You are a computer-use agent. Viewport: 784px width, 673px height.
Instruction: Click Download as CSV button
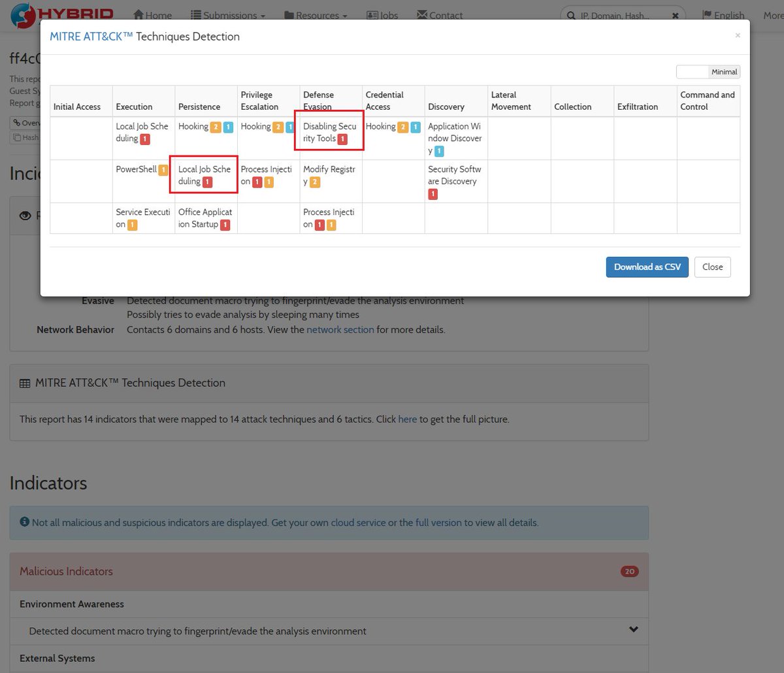coord(647,267)
